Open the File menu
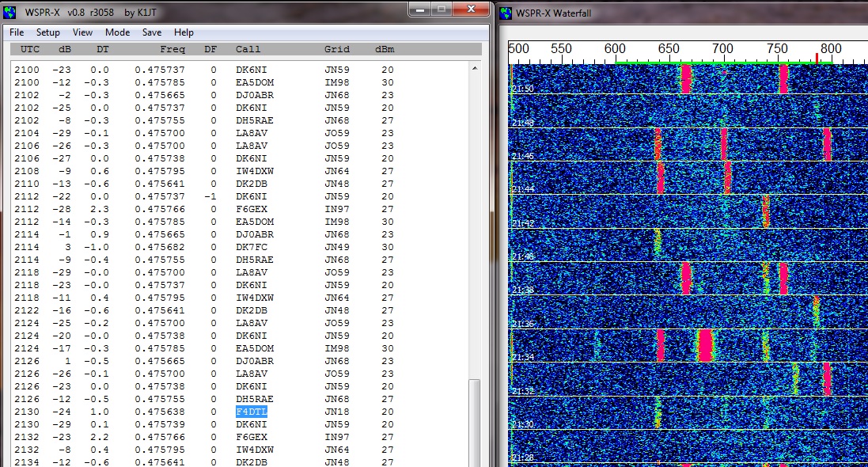 point(17,32)
